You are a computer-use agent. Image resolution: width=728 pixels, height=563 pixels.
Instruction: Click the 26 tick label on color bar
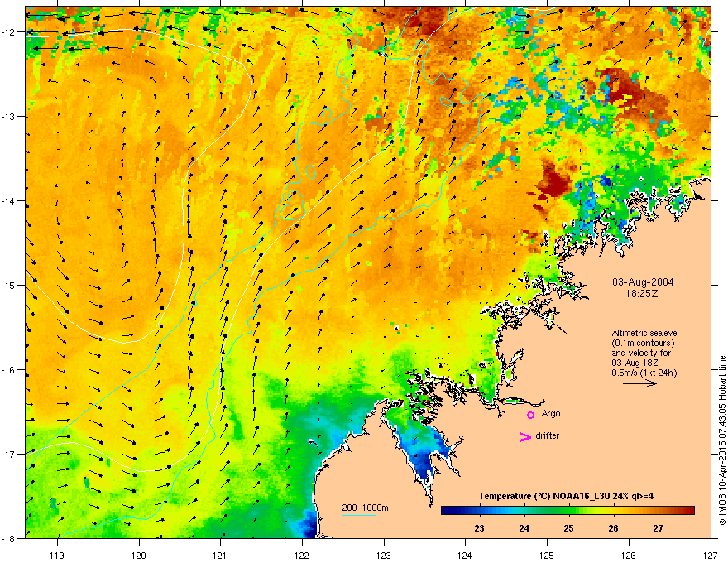coord(613,528)
